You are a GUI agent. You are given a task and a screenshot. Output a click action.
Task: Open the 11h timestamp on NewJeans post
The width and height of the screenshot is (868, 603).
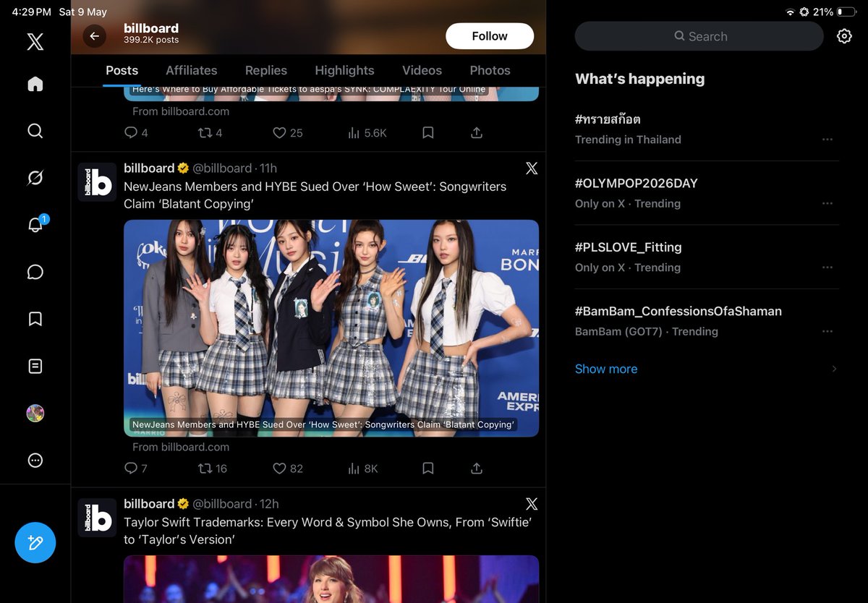pyautogui.click(x=268, y=168)
